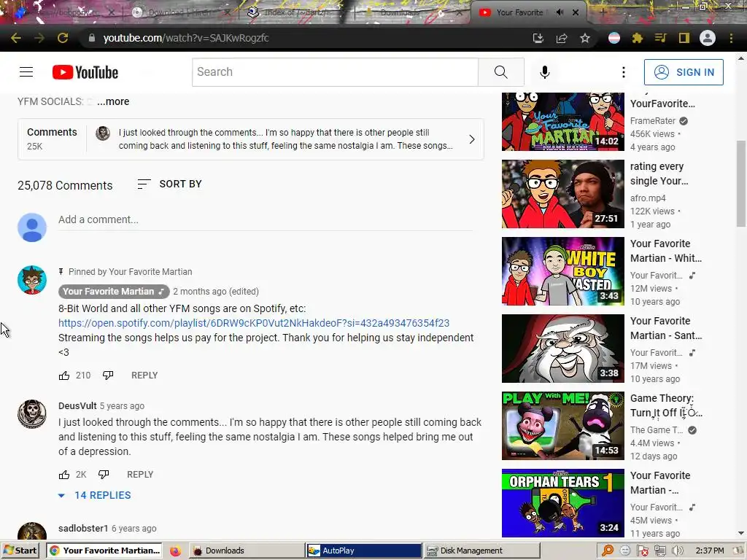747x560 pixels.
Task: Open the Windows Start button
Action: [x=20, y=551]
